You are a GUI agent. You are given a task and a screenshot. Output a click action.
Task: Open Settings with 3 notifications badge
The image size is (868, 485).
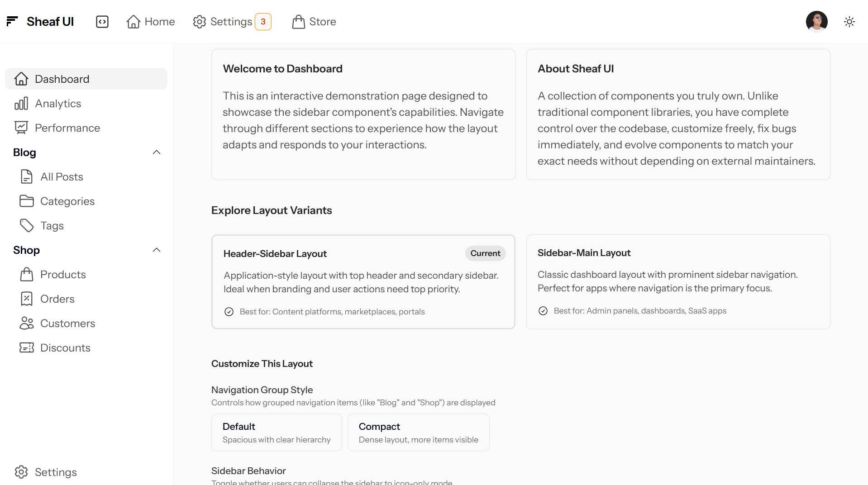(x=232, y=22)
